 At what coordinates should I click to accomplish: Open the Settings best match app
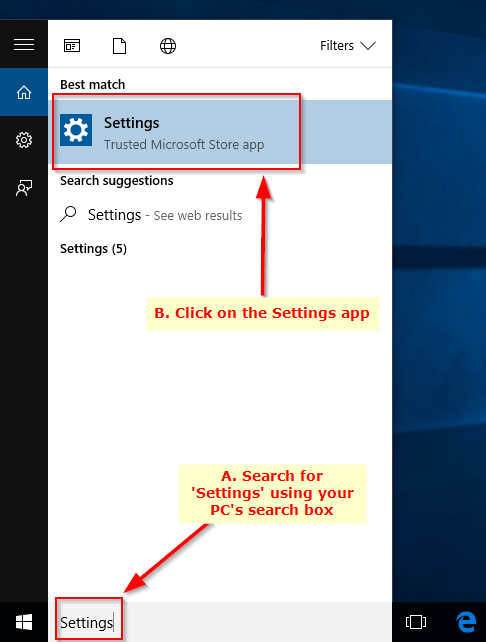(220, 132)
